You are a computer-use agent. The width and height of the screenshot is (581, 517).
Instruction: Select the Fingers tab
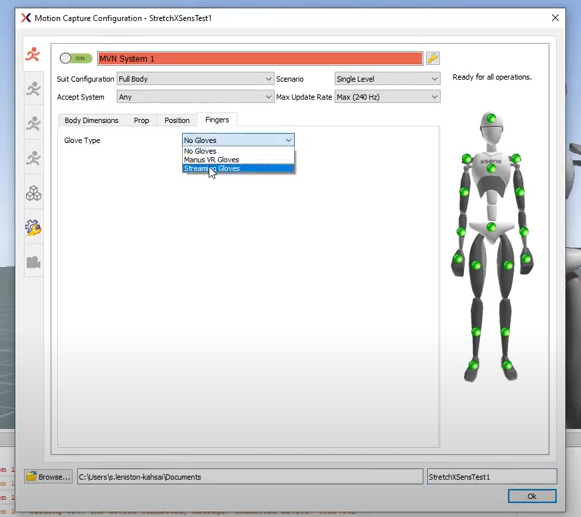coord(217,120)
